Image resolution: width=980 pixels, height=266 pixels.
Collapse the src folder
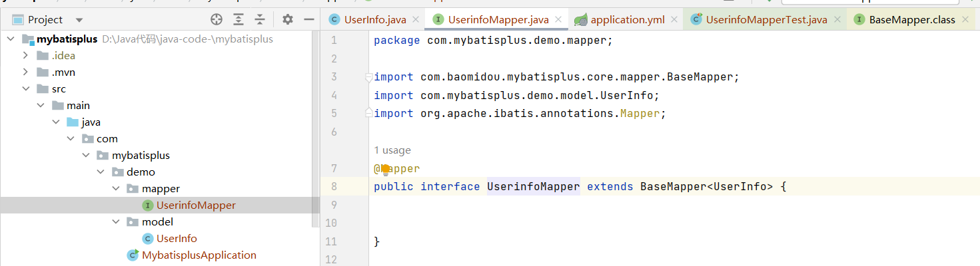(x=26, y=89)
